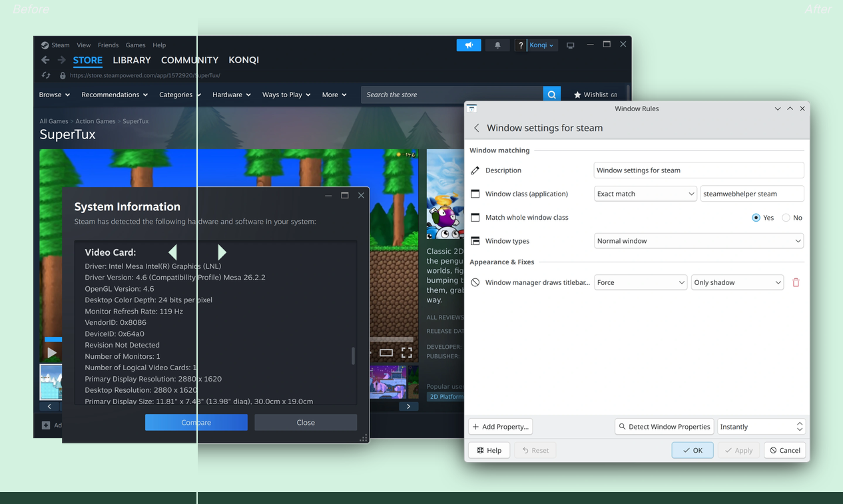
Task: Click the All Games breadcrumb link
Action: tap(54, 121)
